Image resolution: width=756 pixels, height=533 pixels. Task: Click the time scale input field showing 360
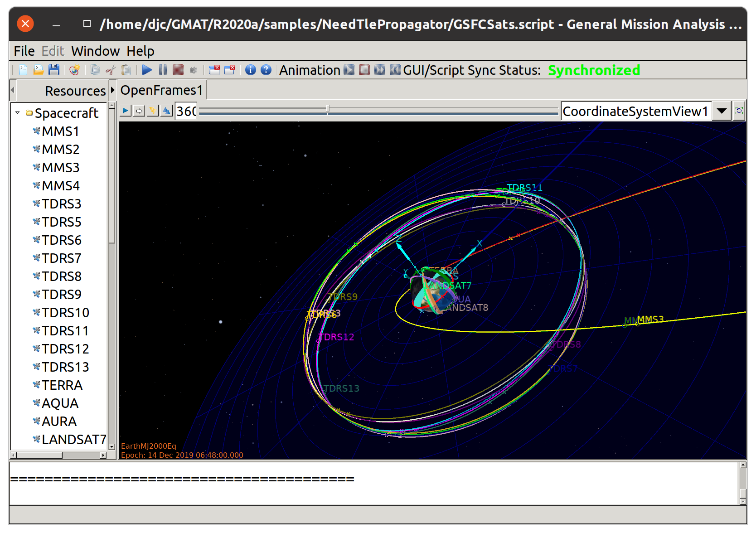coord(186,111)
